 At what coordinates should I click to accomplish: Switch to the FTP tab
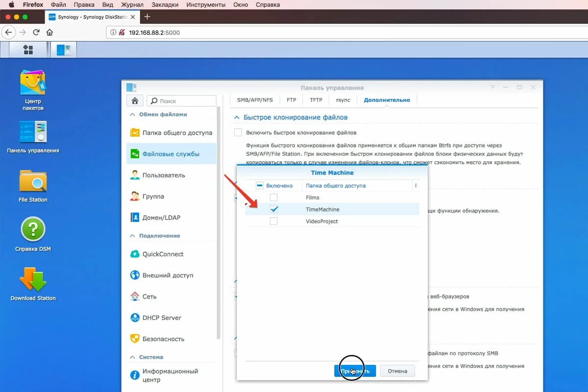click(x=292, y=100)
